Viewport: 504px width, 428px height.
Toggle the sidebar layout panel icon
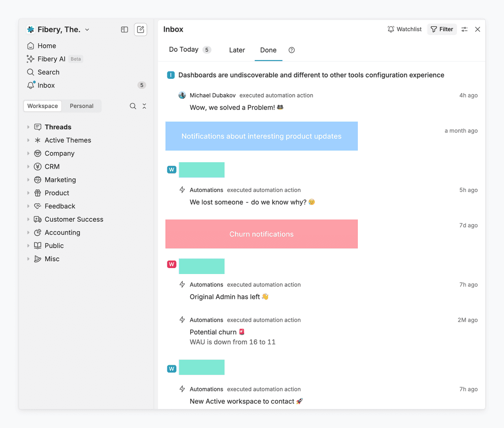[x=124, y=29]
